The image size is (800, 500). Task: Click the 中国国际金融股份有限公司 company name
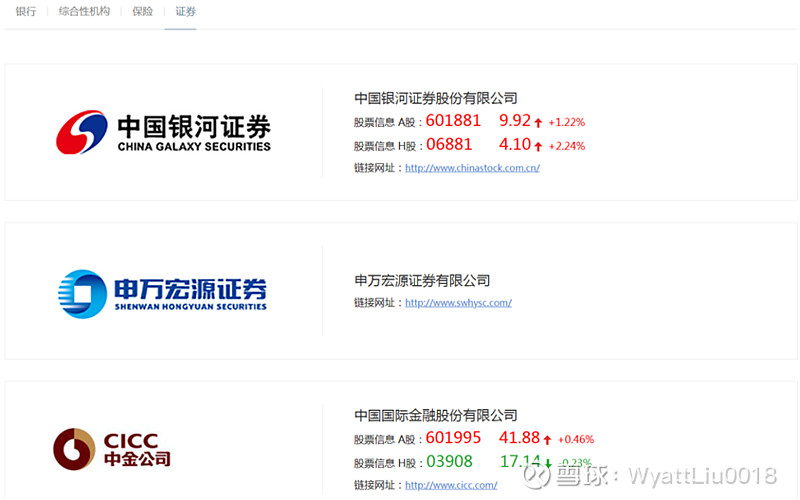pyautogui.click(x=436, y=415)
